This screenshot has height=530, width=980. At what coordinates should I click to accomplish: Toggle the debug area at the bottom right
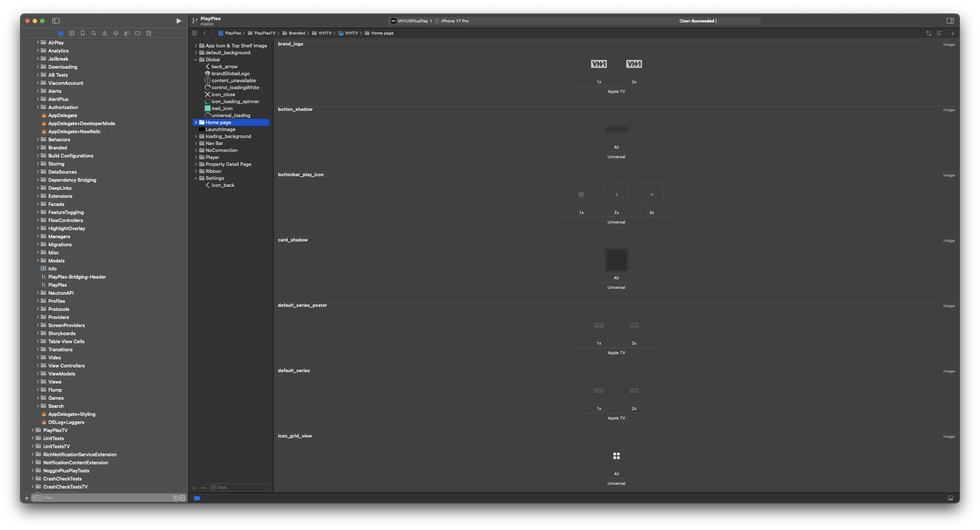point(951,498)
